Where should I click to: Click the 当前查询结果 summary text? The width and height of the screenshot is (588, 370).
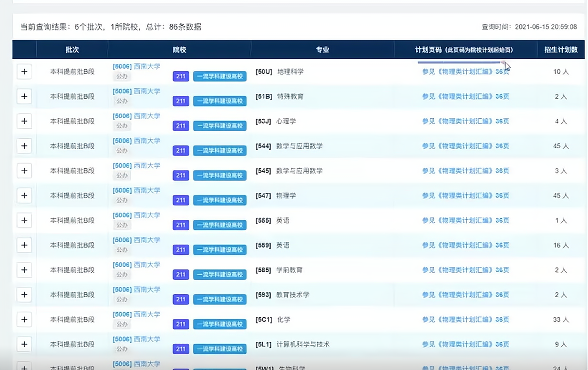click(111, 27)
